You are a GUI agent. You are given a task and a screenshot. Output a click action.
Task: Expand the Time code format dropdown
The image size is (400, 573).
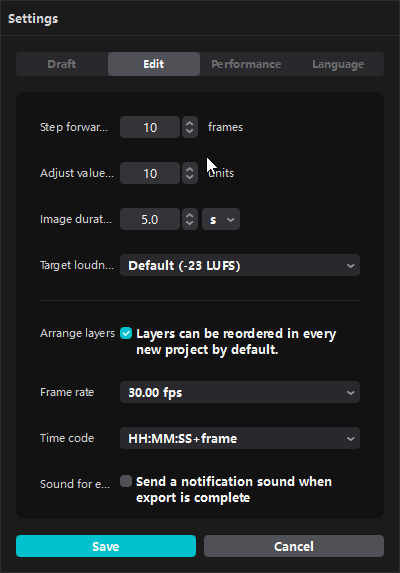point(240,438)
